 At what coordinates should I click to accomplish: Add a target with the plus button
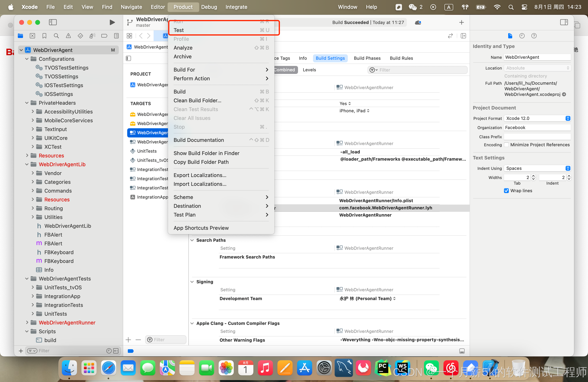(128, 340)
